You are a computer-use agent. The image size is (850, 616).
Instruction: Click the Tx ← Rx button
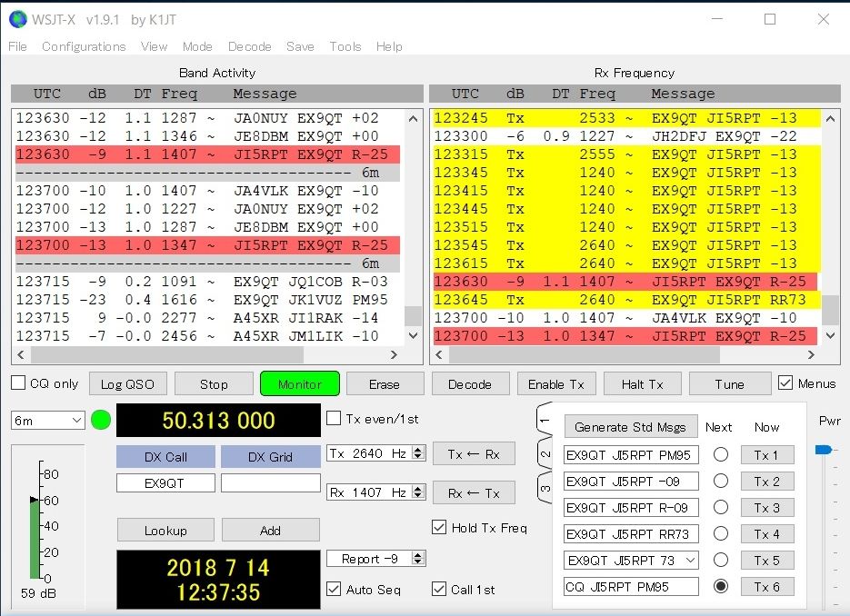click(x=474, y=454)
